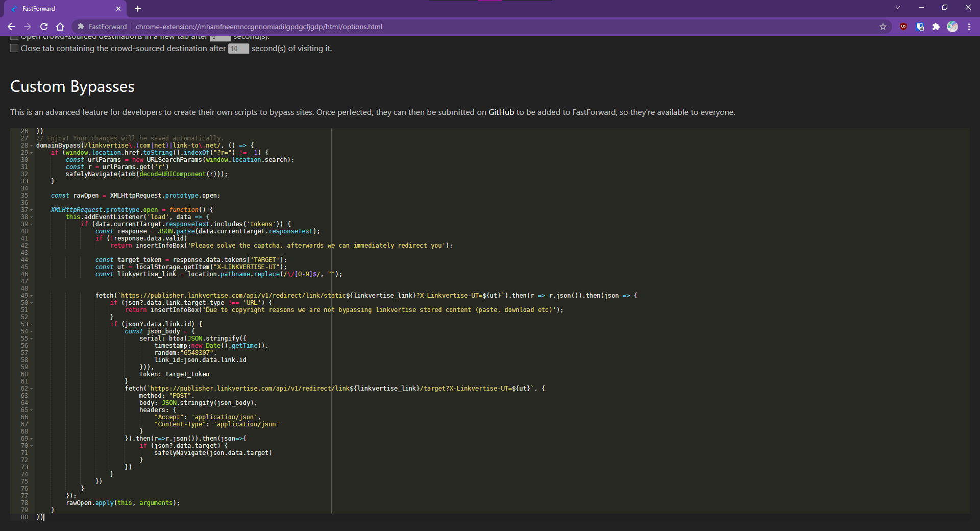The width and height of the screenshot is (980, 531).
Task: Click the 'const rawOpen' code line
Action: click(x=136, y=196)
